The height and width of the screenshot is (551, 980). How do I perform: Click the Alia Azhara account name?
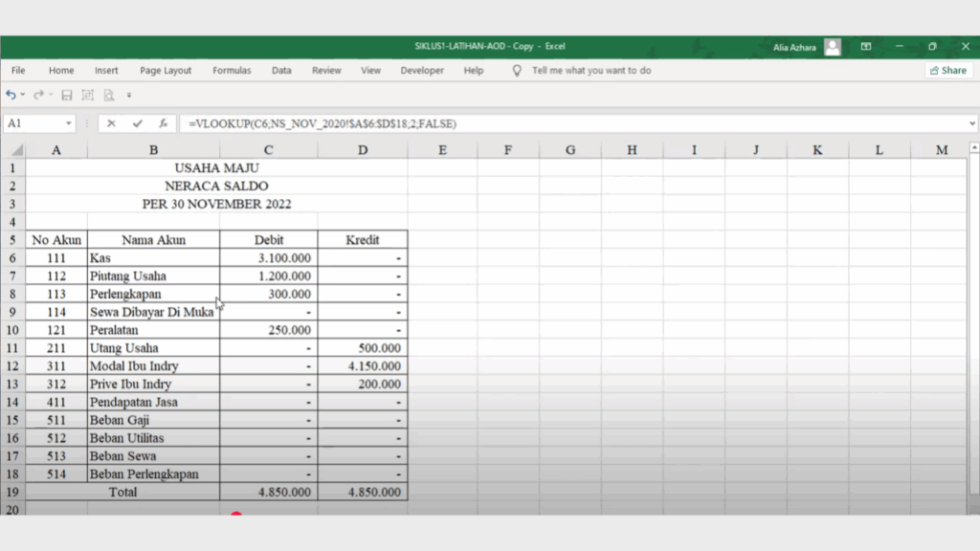(x=796, y=45)
